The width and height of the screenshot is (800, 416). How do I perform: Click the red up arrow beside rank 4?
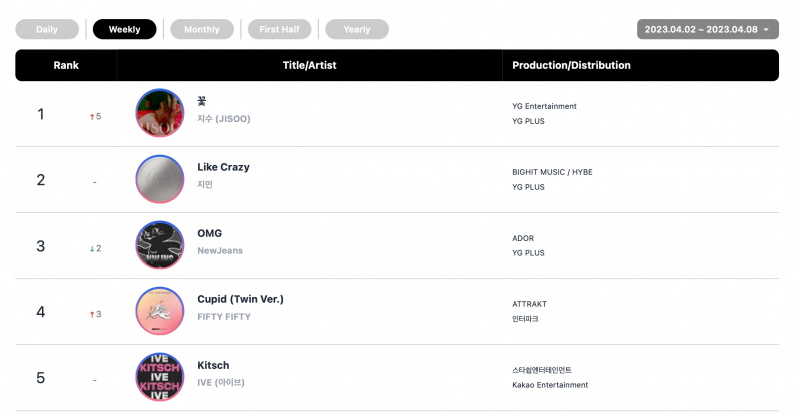[92, 314]
